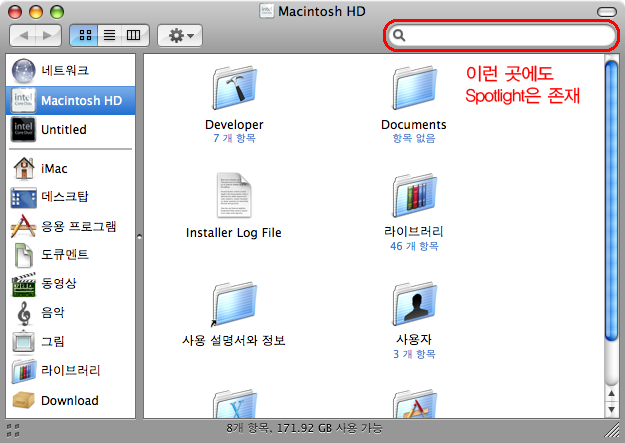This screenshot has width=625, height=443.
Task: Switch to icon view mode
Action: (x=84, y=35)
